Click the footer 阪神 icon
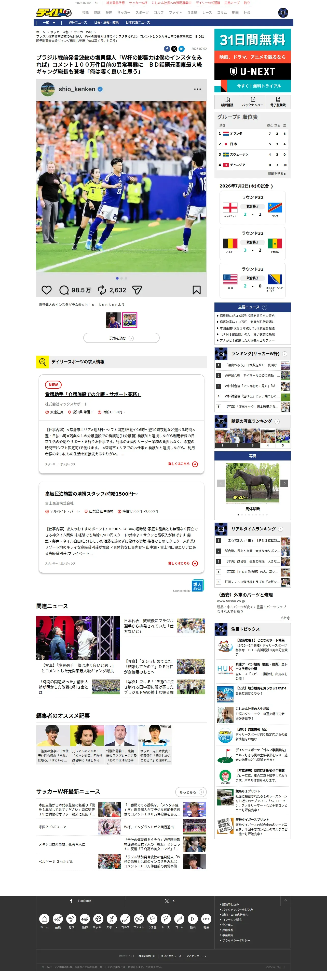Screen dimensions: 327x980 pos(85,919)
